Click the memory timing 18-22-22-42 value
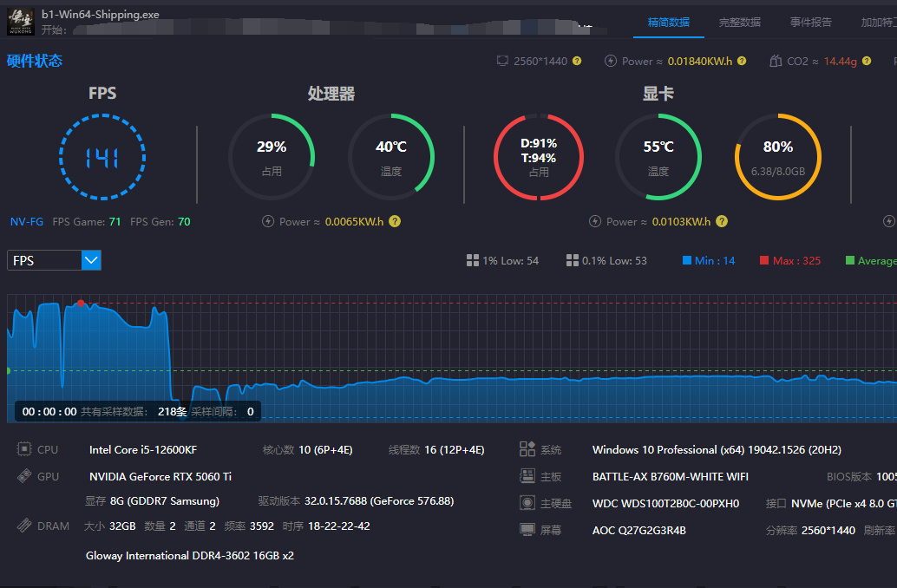 pyautogui.click(x=338, y=526)
